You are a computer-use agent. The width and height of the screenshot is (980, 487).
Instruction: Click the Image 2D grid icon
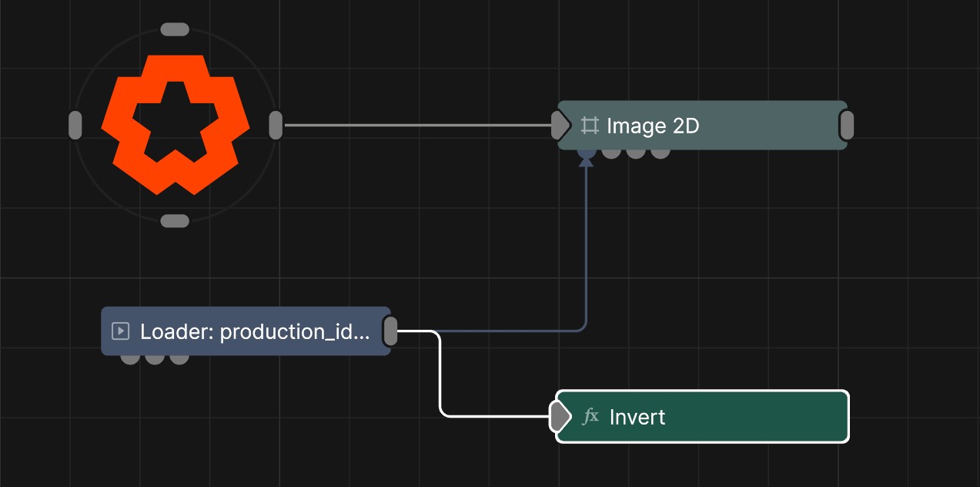[x=590, y=125]
